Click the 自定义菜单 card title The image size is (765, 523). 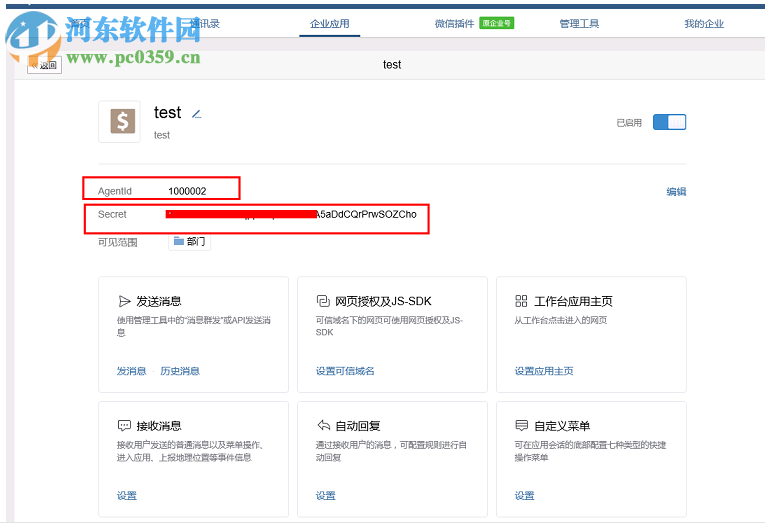562,426
